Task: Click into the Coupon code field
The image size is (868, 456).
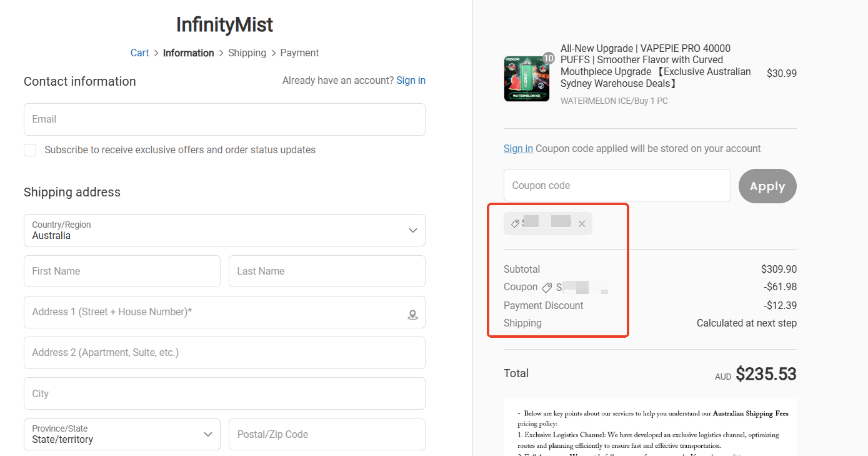Action: point(617,185)
